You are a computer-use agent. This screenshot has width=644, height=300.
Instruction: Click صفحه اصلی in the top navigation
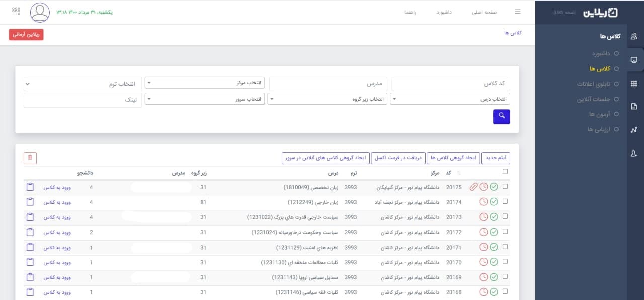(x=485, y=12)
